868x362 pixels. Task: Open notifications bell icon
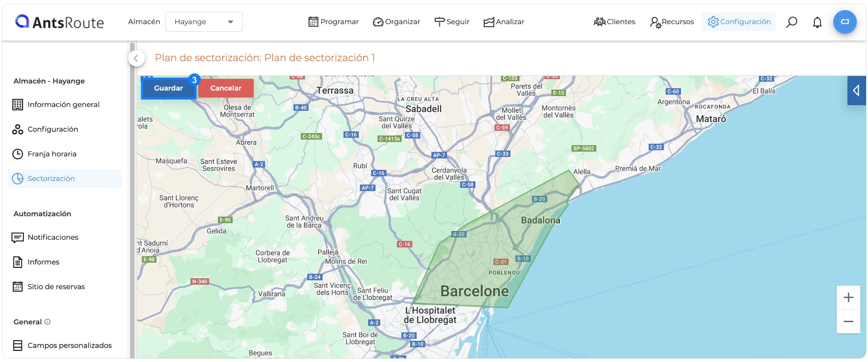click(x=817, y=22)
